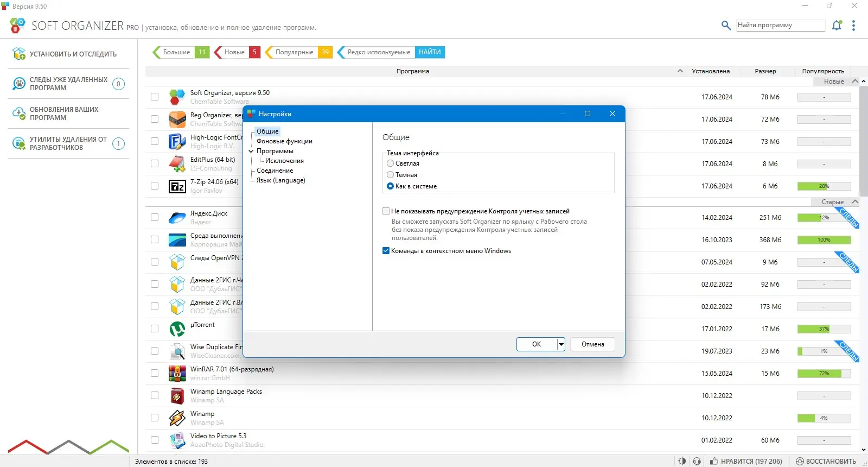The image size is (868, 467).
Task: Select the Как в системе radio button
Action: [x=390, y=186]
